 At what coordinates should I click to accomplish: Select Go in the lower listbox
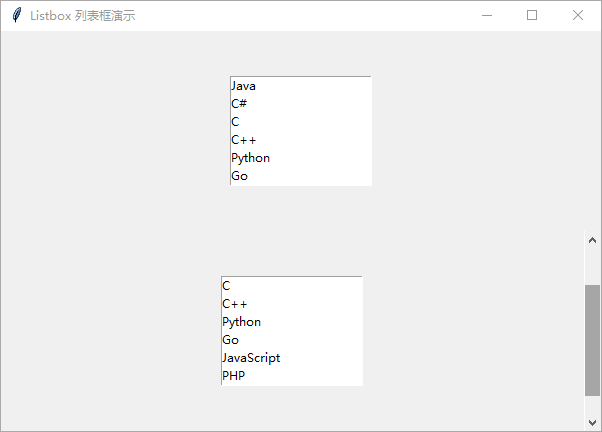click(x=292, y=340)
